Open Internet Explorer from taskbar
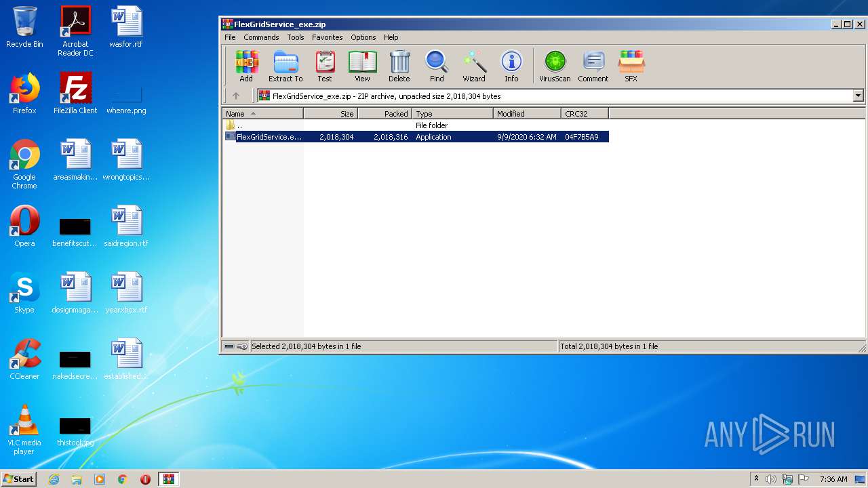868x488 pixels. (54, 479)
